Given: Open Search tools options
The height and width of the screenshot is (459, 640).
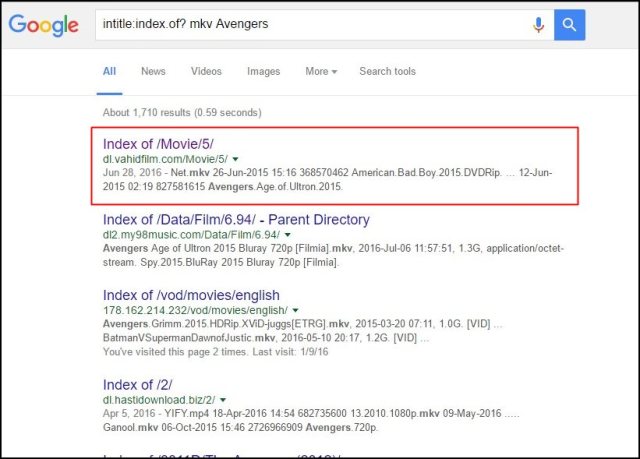Looking at the screenshot, I should [388, 72].
